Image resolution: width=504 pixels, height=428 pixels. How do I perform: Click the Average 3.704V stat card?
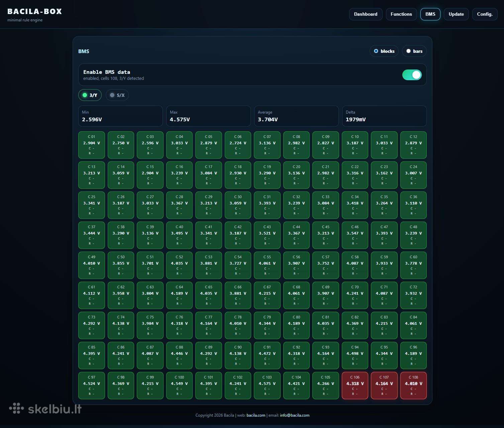(x=296, y=116)
